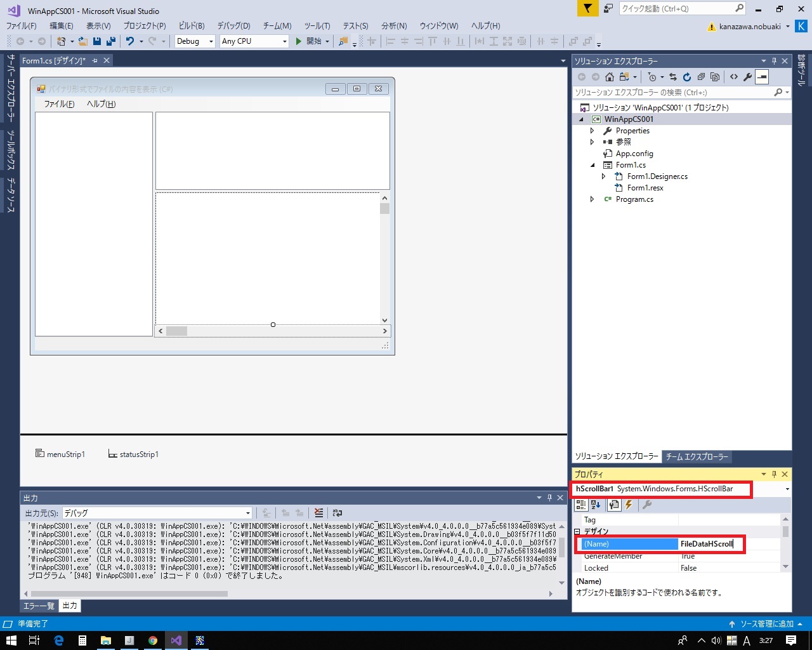The height and width of the screenshot is (650, 812).
Task: Open the Windows Start menu
Action: pyautogui.click(x=11, y=640)
